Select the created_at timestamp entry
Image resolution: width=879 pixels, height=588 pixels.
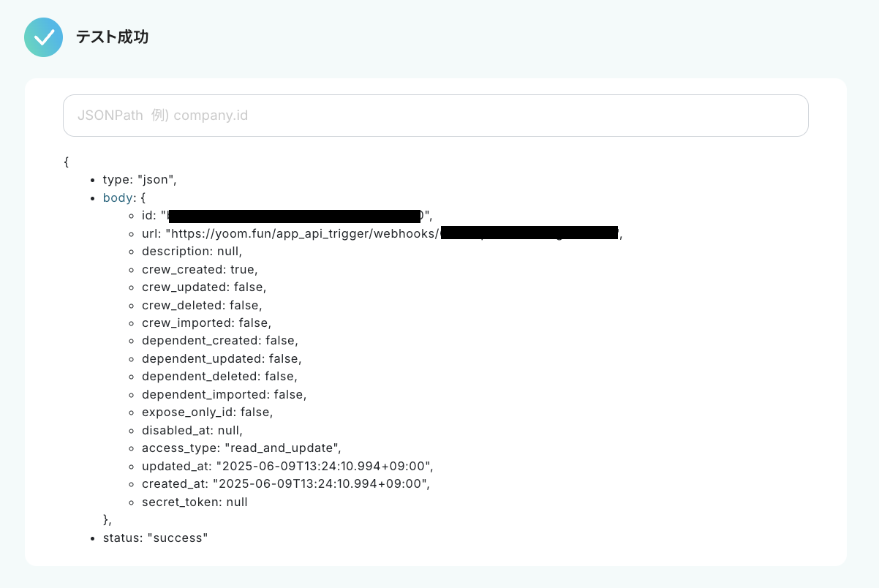point(286,483)
